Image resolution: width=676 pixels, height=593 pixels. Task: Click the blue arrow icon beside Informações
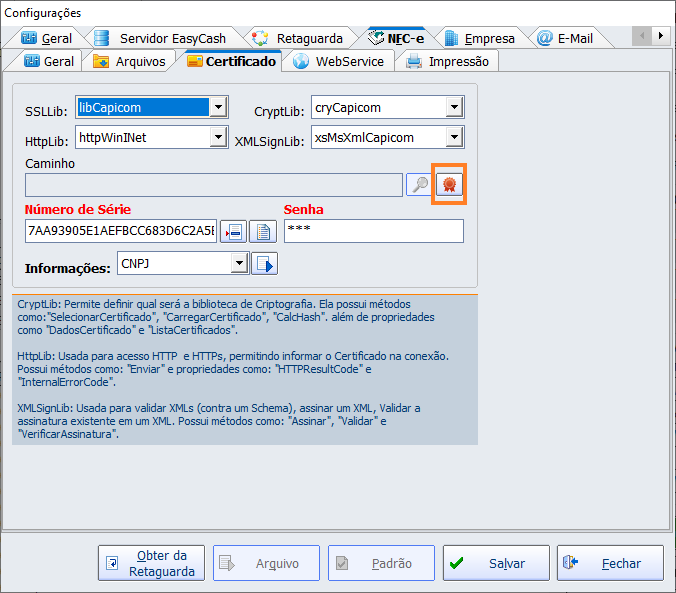pos(264,264)
